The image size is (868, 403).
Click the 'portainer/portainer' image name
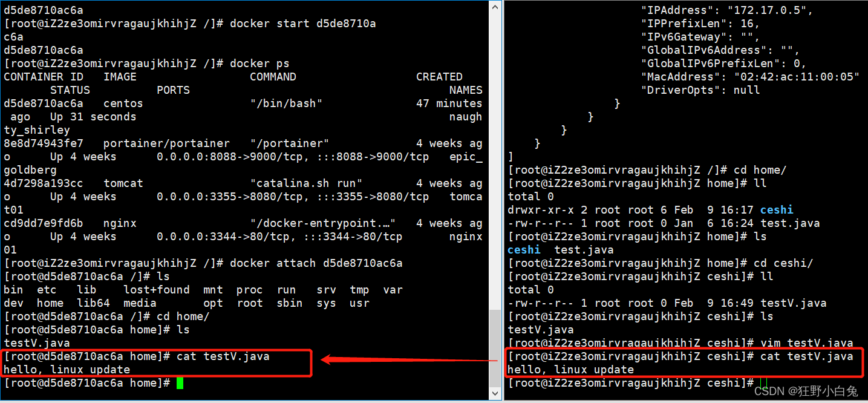click(166, 143)
